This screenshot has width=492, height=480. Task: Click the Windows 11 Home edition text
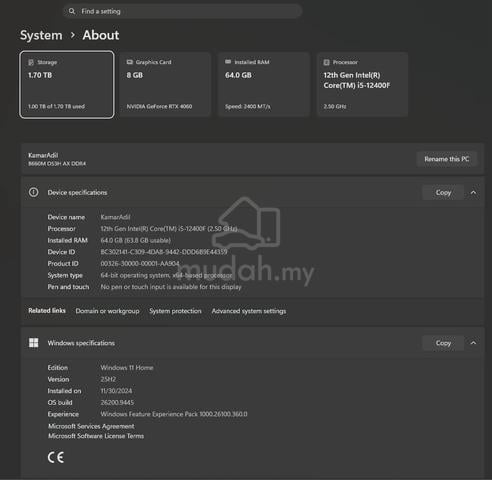point(127,368)
